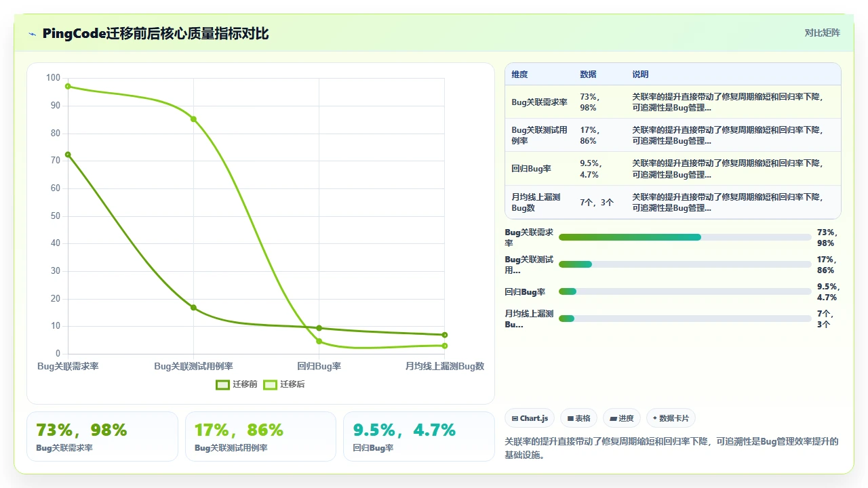This screenshot has width=868, height=488.
Task: Click the 100 y-axis label
Action: pyautogui.click(x=53, y=78)
